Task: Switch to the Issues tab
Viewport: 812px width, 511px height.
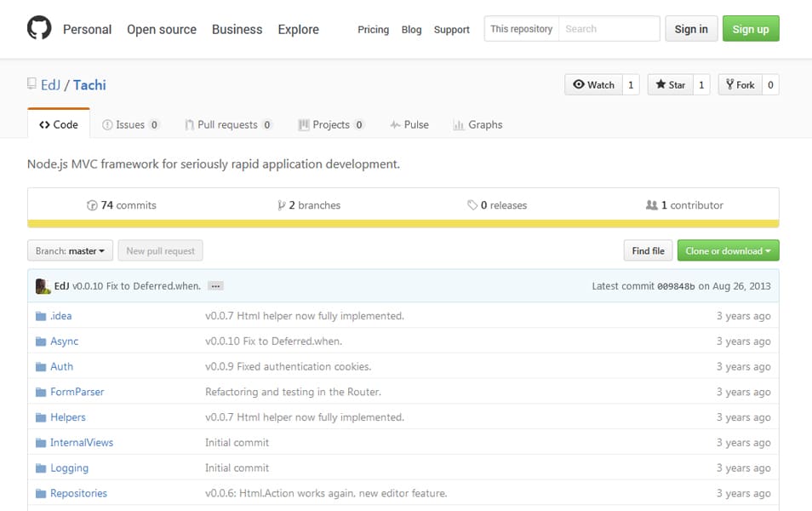Action: click(x=130, y=124)
